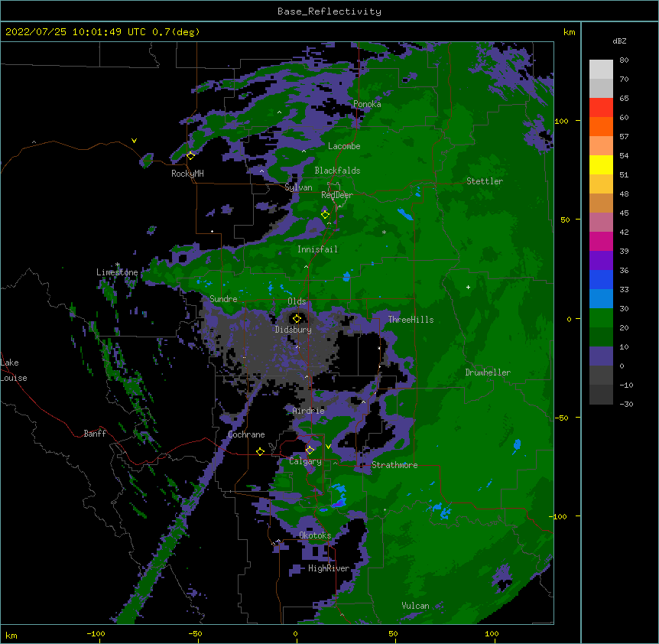Screen dimensions: 659x644
Task: Click the yellow station marker at Didsbury radar site
Action: tap(297, 319)
